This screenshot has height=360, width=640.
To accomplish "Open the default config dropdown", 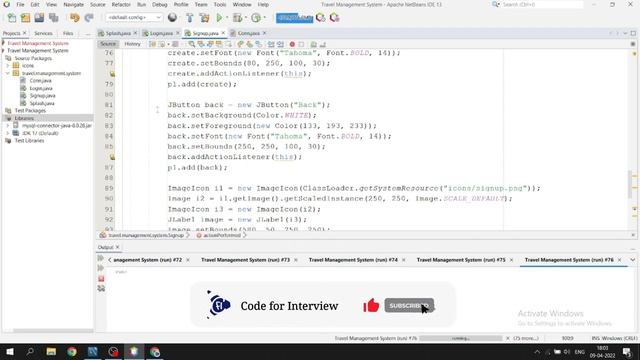I will tap(134, 18).
